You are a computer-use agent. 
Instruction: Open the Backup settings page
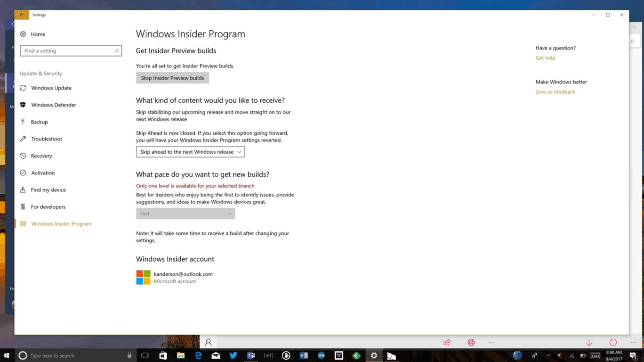(x=34, y=122)
